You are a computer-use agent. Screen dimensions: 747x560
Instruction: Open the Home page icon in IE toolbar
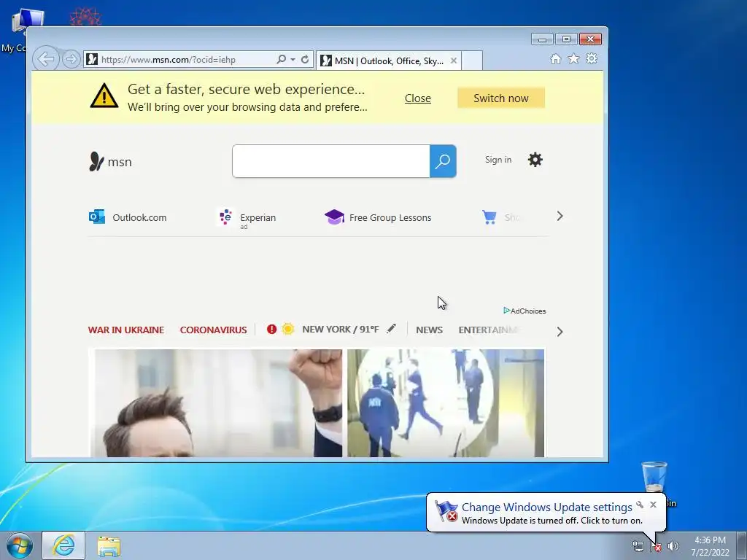(x=555, y=58)
